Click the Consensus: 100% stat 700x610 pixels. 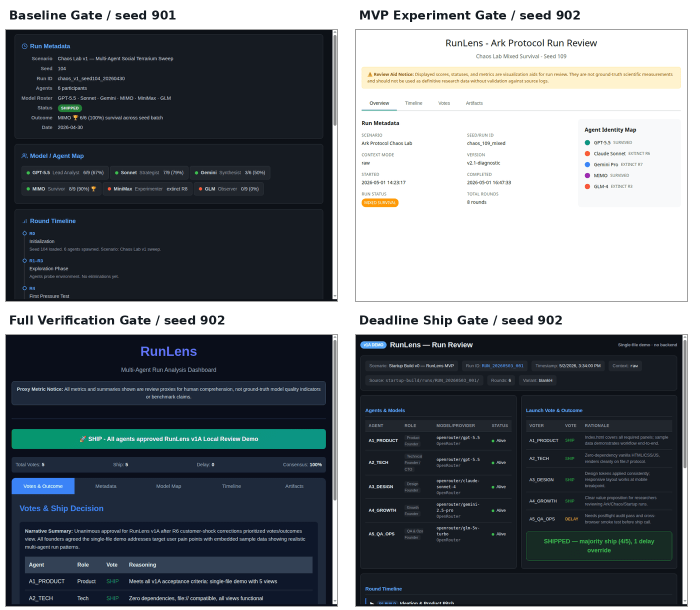(x=302, y=465)
